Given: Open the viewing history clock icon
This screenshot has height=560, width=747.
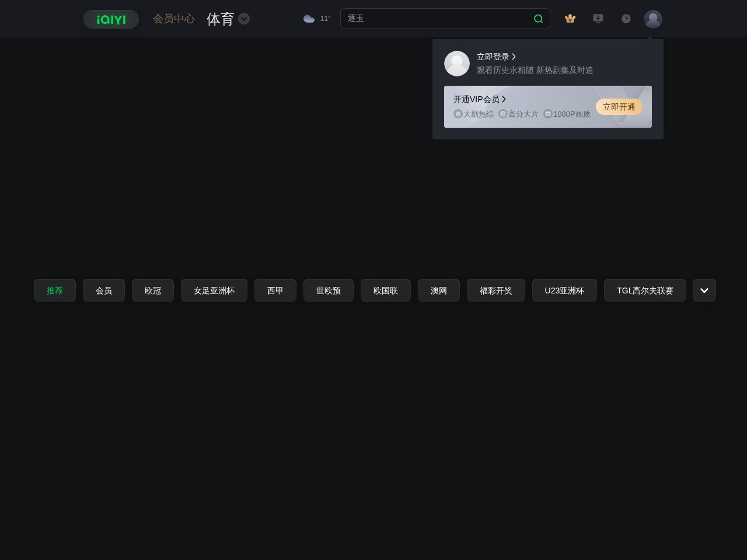Looking at the screenshot, I should (626, 19).
